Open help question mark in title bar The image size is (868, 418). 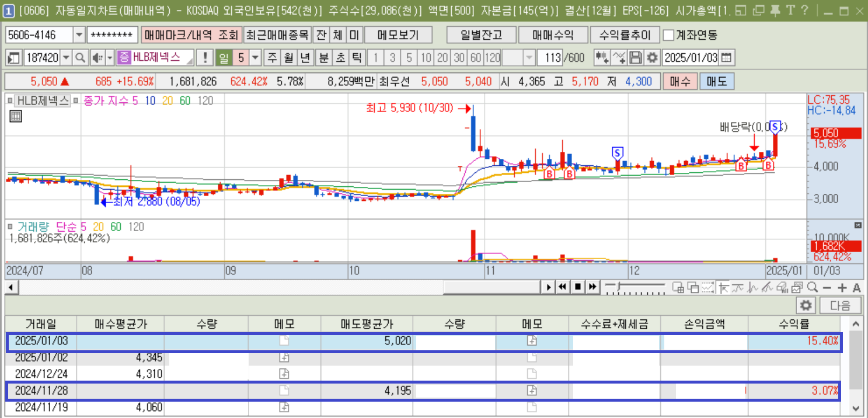[805, 9]
